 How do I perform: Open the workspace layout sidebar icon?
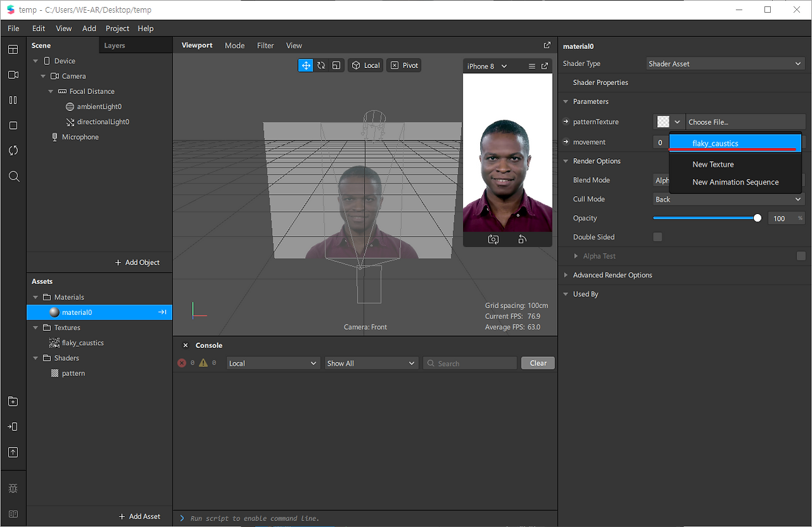(x=13, y=50)
